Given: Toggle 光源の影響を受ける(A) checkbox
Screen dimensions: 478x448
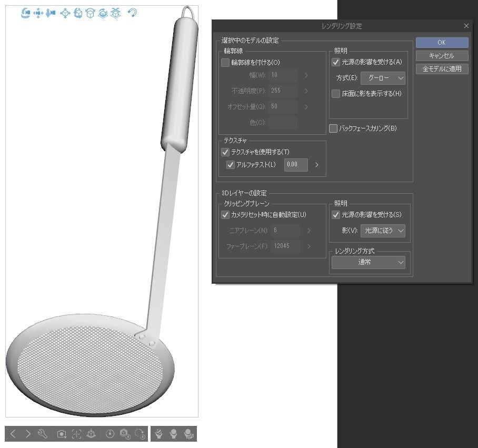Looking at the screenshot, I should coord(336,62).
